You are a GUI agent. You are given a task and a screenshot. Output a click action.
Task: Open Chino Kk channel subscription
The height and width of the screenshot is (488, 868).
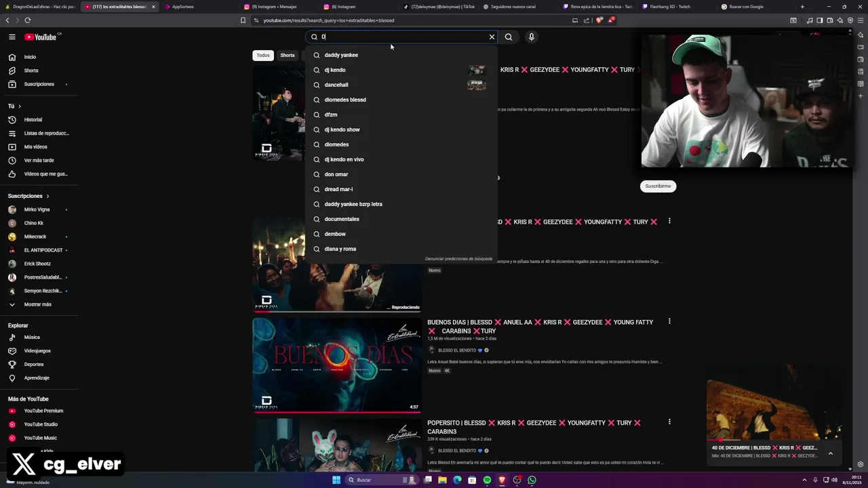(x=39, y=223)
